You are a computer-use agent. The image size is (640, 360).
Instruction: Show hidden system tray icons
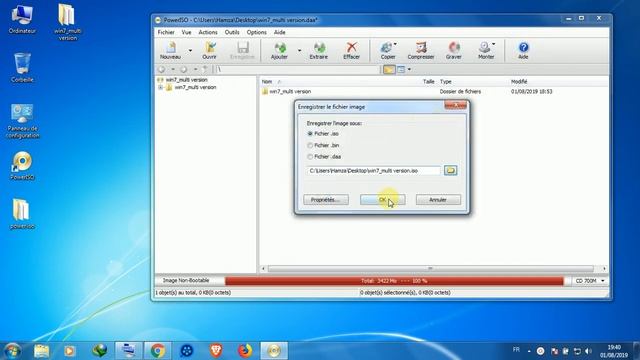[529, 351]
